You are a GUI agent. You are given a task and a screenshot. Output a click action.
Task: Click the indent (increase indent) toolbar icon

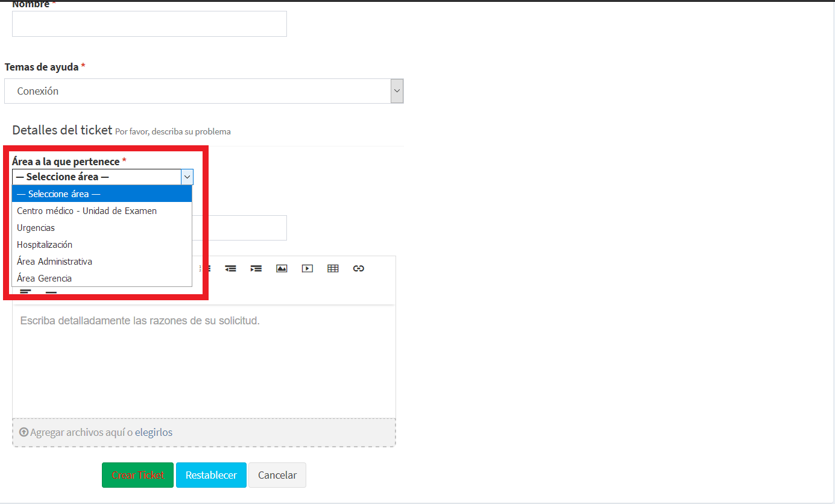tap(256, 269)
